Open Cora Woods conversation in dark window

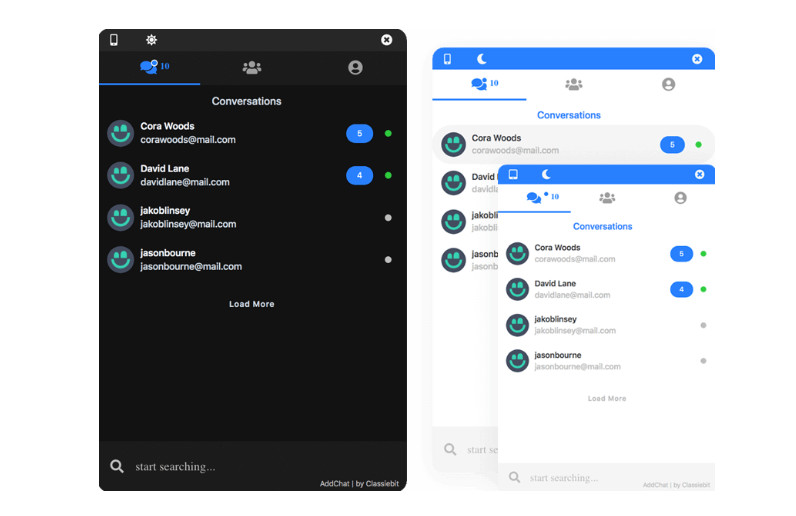click(x=252, y=133)
